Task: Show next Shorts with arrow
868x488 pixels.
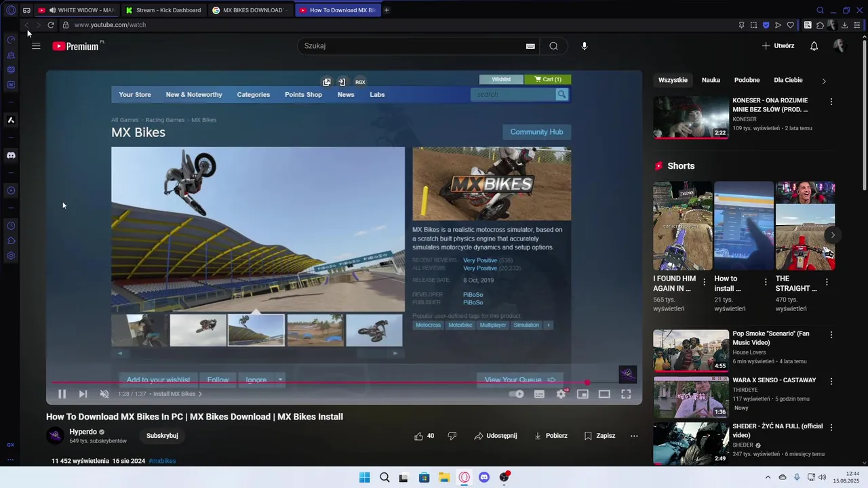Action: 833,235
